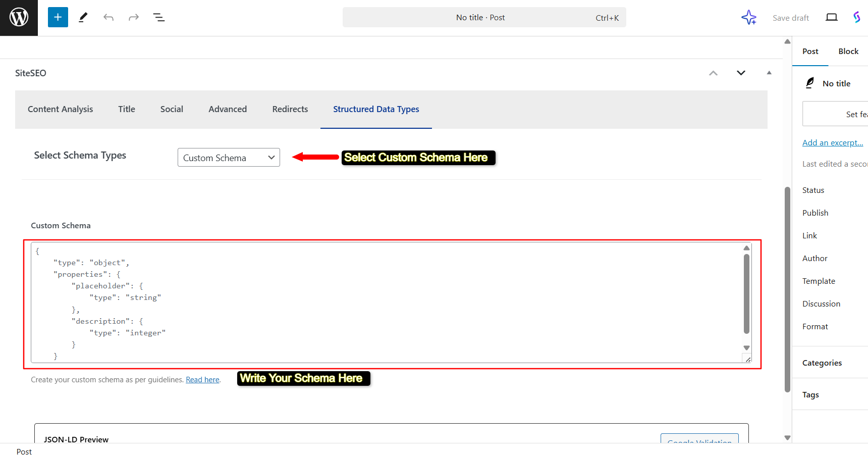The height and width of the screenshot is (455, 868).
Task: Move SiteSEO panel up with chevron
Action: coord(713,73)
